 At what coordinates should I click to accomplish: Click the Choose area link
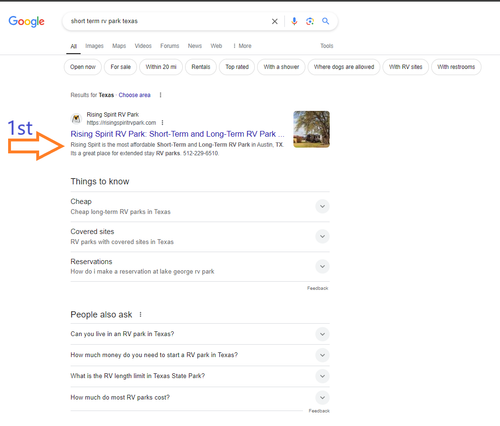[x=135, y=95]
